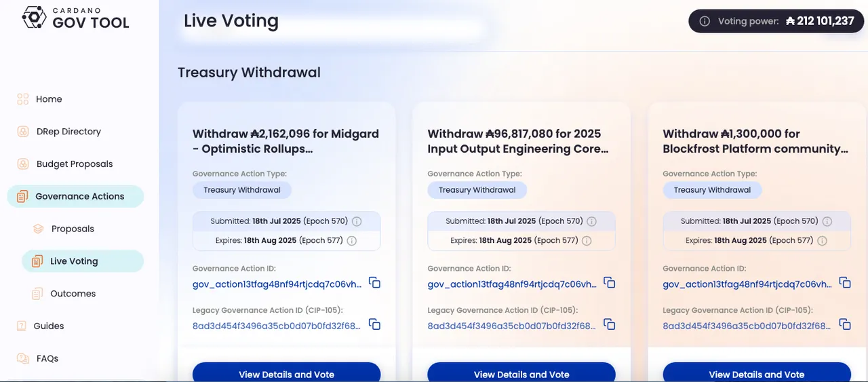
Task: Click legacy ID 8ad3d454 text, Input Output card
Action: click(x=513, y=326)
